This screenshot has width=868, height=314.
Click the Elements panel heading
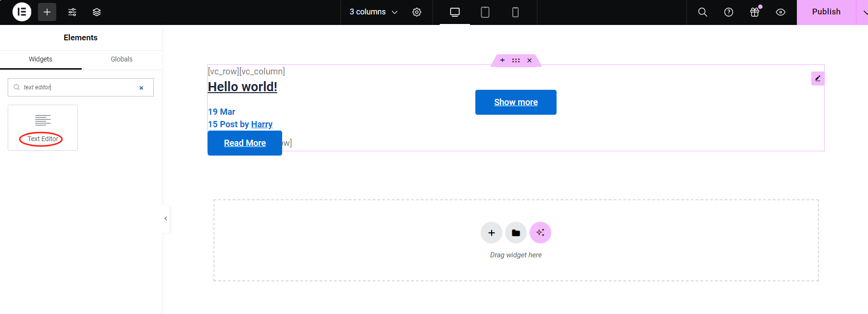pyautogui.click(x=81, y=37)
